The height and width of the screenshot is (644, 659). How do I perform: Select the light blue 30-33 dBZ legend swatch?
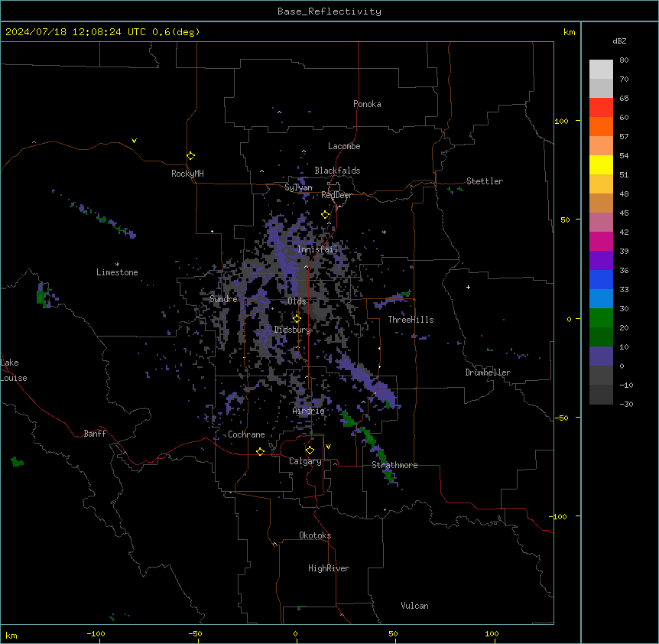601,299
